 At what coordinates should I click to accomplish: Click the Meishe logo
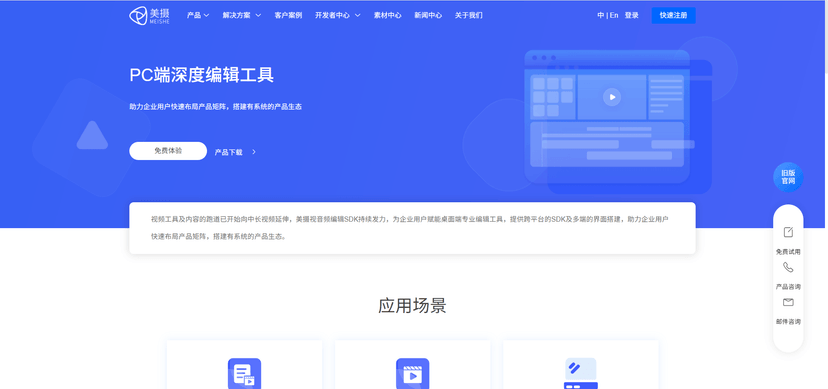[149, 15]
